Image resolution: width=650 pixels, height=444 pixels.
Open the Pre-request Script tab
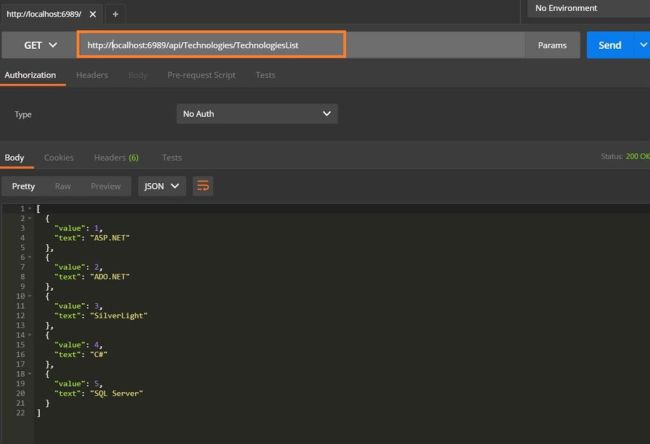point(201,75)
